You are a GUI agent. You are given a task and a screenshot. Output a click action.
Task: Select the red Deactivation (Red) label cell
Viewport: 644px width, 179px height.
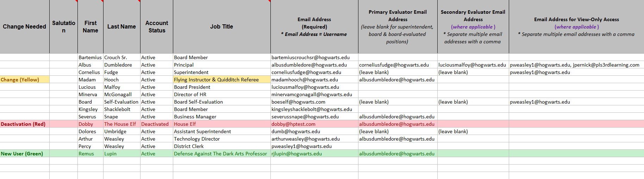(25, 124)
